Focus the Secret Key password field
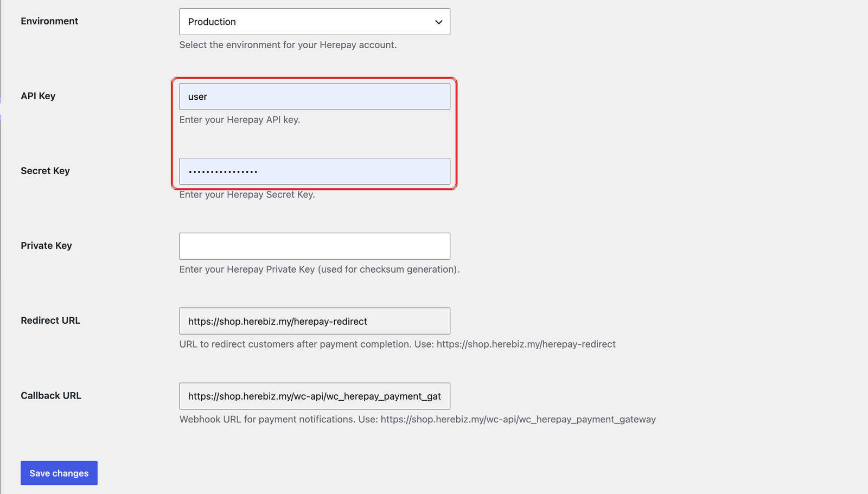868x494 pixels. click(315, 171)
